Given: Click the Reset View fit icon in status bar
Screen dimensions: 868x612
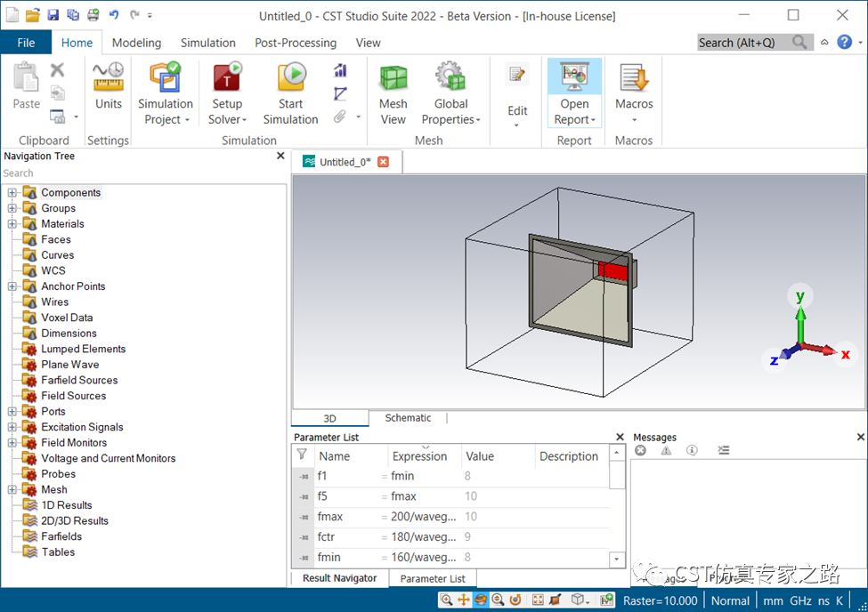Looking at the screenshot, I should pos(538,600).
